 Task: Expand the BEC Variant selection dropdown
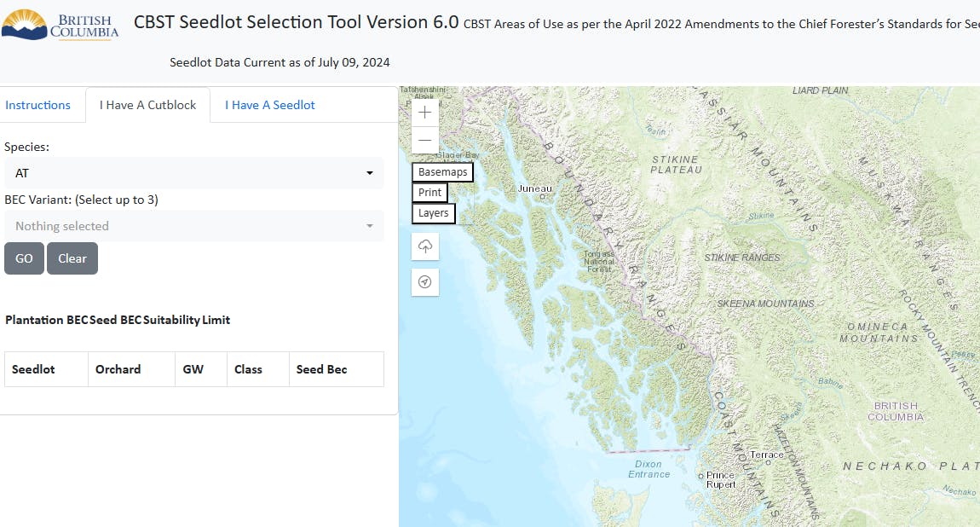point(194,225)
